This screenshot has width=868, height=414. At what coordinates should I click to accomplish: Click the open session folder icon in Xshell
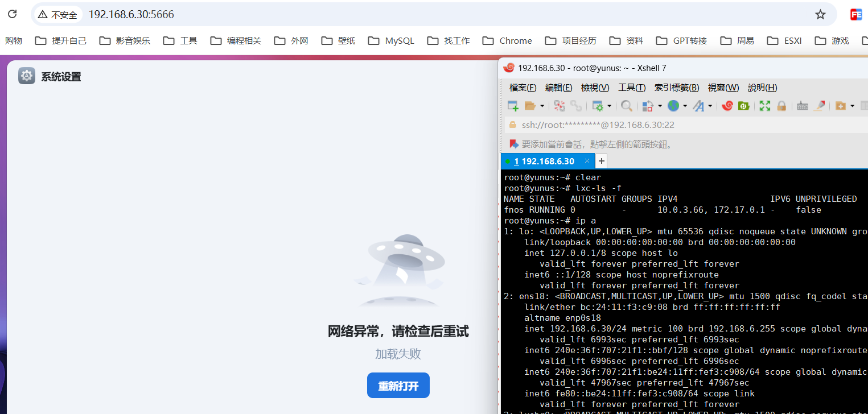coord(530,106)
